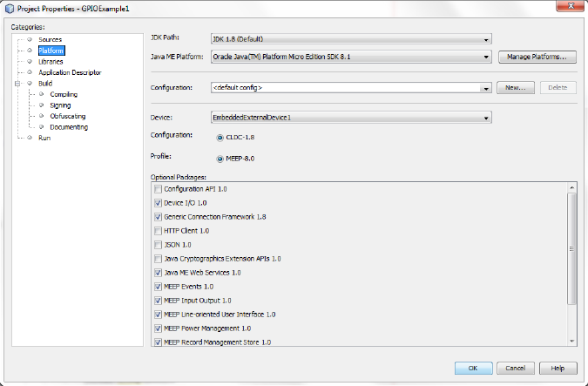Viewport: 588px width, 386px height.
Task: Select the Run category
Action: click(44, 138)
